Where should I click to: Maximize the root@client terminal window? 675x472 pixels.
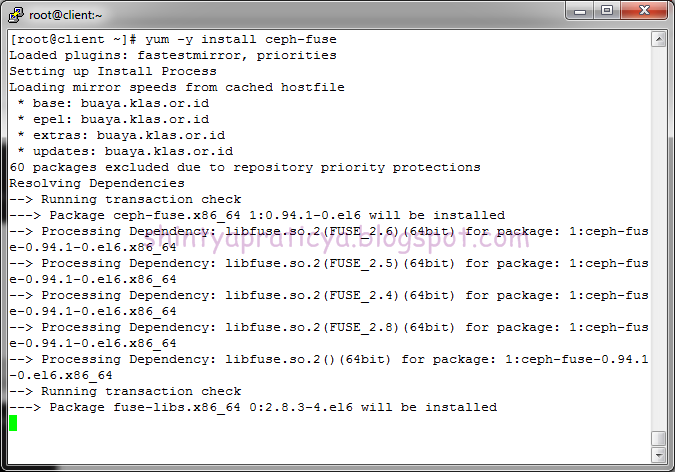click(607, 10)
